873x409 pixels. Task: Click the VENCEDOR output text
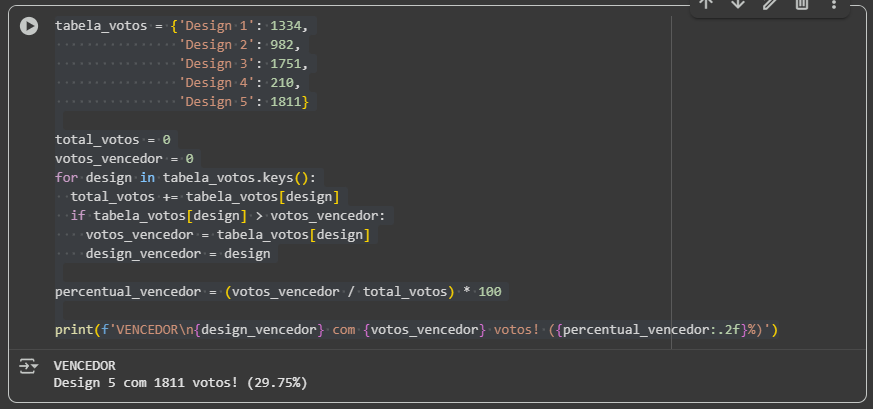[84, 366]
